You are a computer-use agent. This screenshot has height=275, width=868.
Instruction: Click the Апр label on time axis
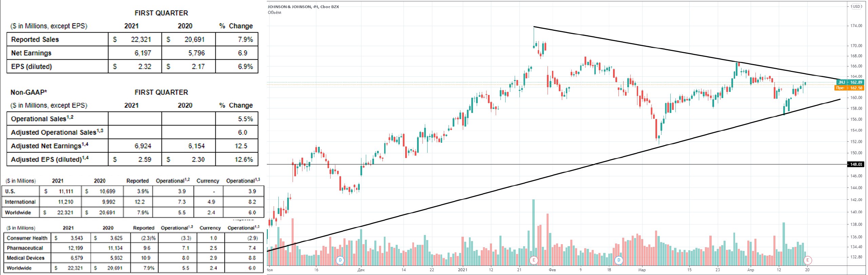[751, 270]
